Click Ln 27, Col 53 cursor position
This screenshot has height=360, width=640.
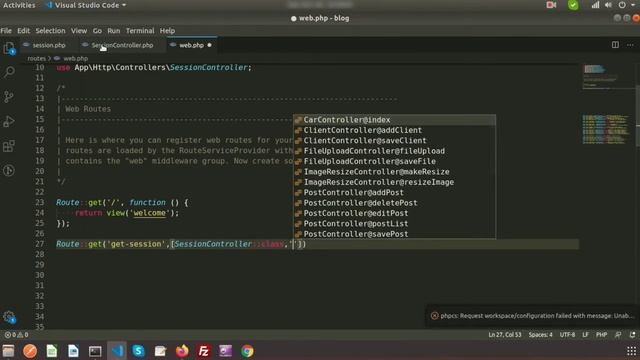(x=505, y=335)
